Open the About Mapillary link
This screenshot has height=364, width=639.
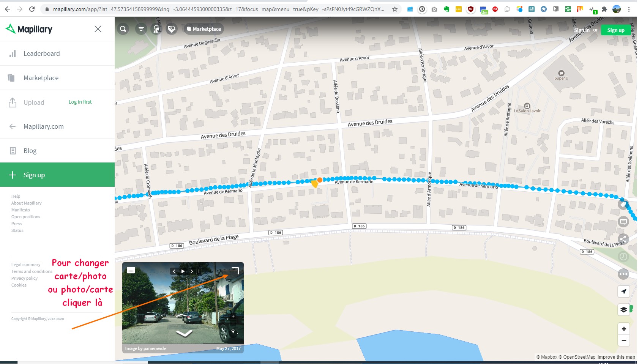tap(27, 203)
